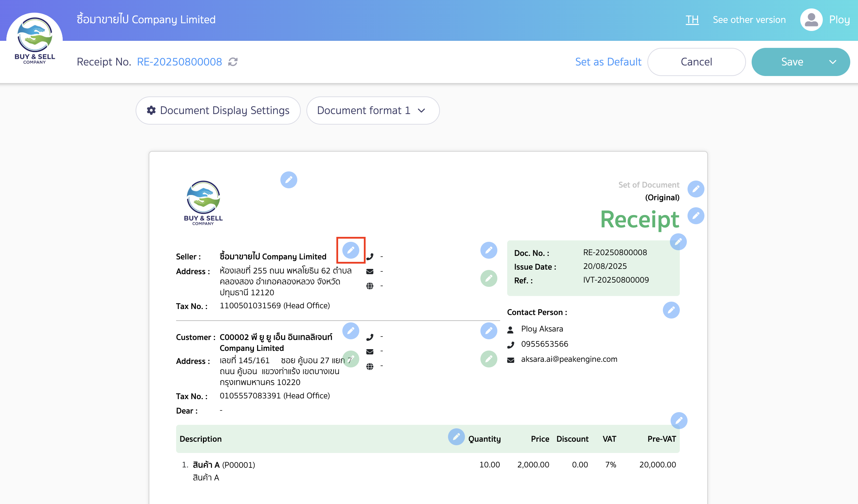The width and height of the screenshot is (858, 504).
Task: Expand the Save button arrow
Action: (833, 62)
